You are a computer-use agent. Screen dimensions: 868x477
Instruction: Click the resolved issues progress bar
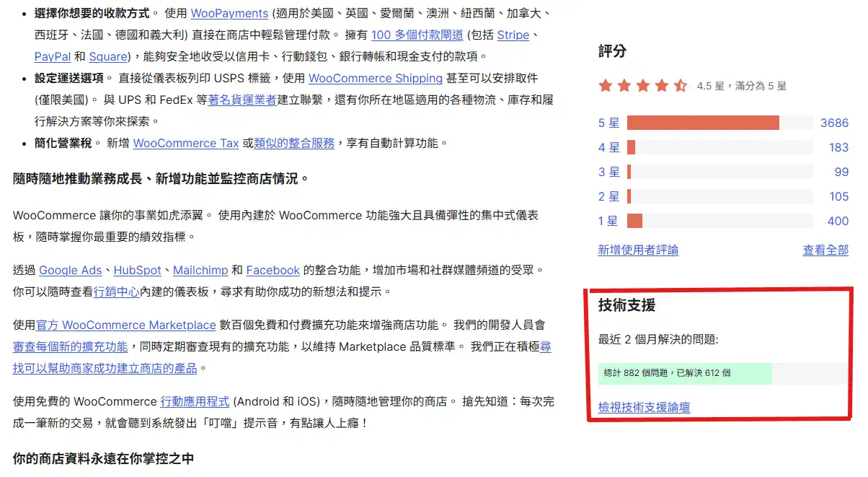pyautogui.click(x=723, y=373)
